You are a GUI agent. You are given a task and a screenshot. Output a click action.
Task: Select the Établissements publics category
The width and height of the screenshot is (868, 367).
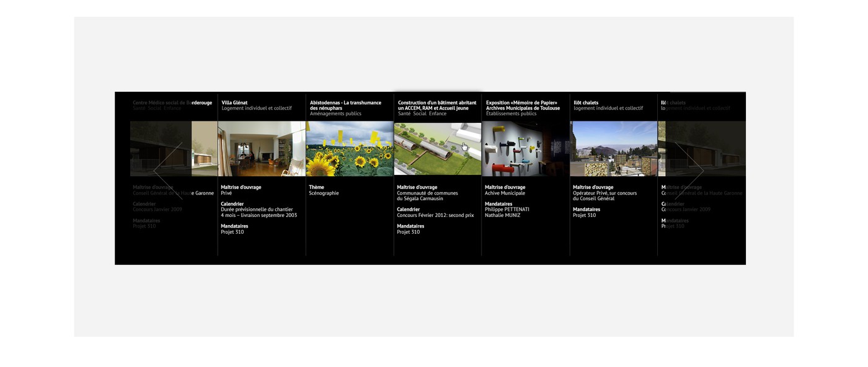click(x=511, y=114)
